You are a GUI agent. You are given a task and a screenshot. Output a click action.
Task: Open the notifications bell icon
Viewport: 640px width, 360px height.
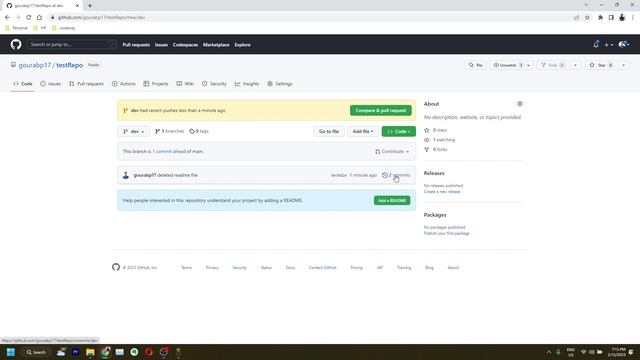point(596,44)
